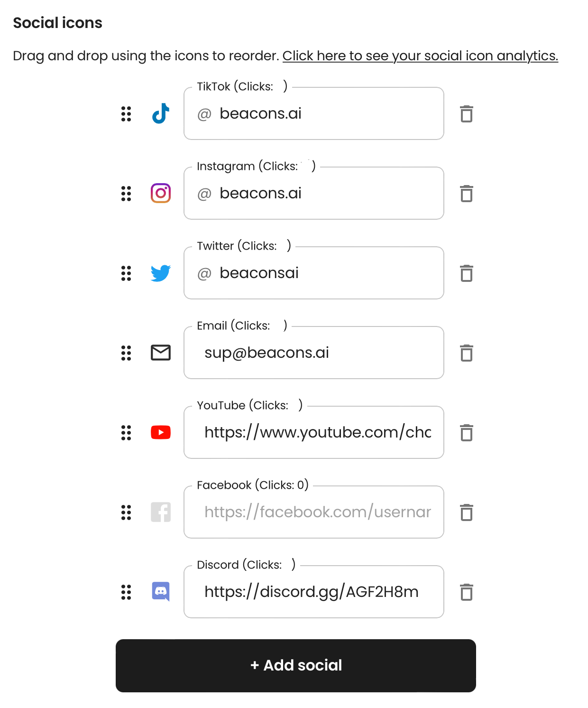Remove the Instagram entry with trash icon
The width and height of the screenshot is (588, 708).
[467, 194]
